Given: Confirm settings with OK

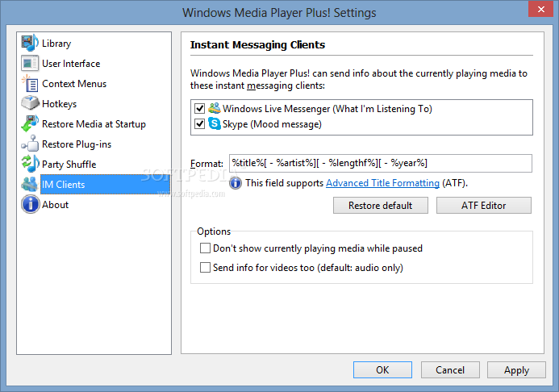Looking at the screenshot, I should pyautogui.click(x=382, y=370).
